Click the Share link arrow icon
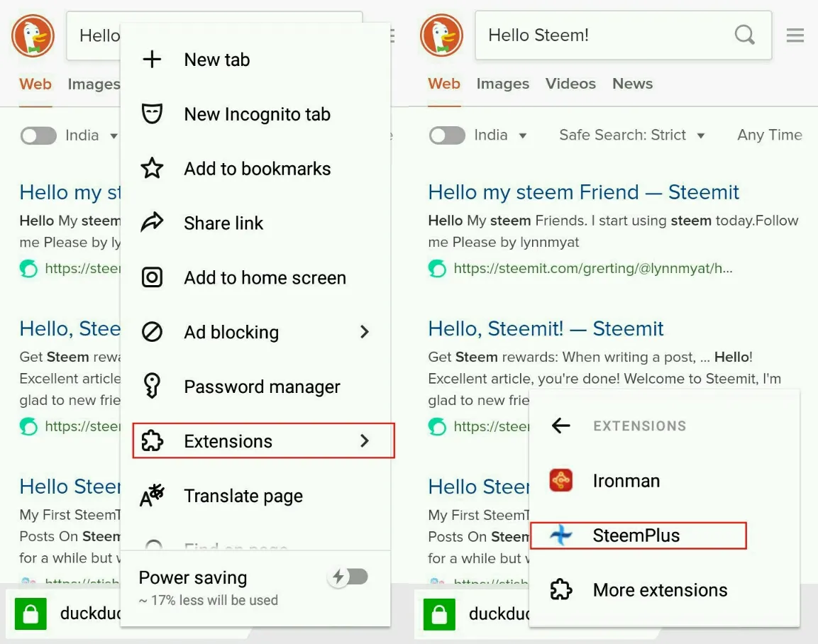The image size is (818, 644). click(152, 223)
